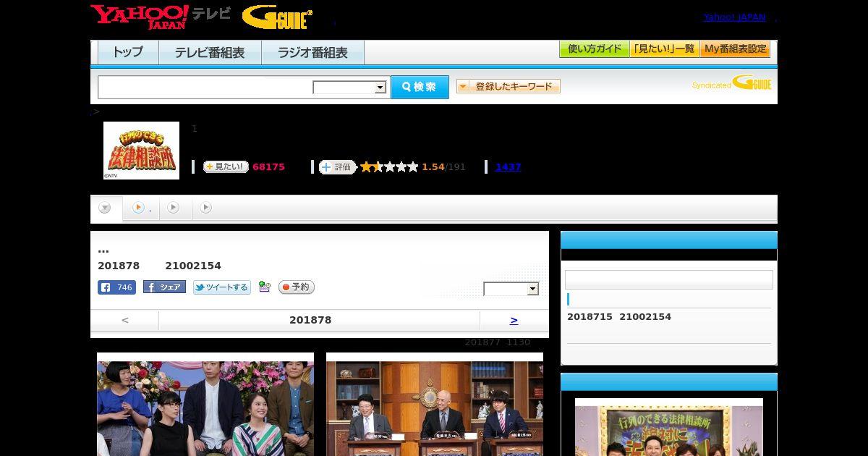Follow the Yahoo! JAPAN link at top right
Image resolution: width=868 pixels, height=456 pixels.
coord(734,17)
